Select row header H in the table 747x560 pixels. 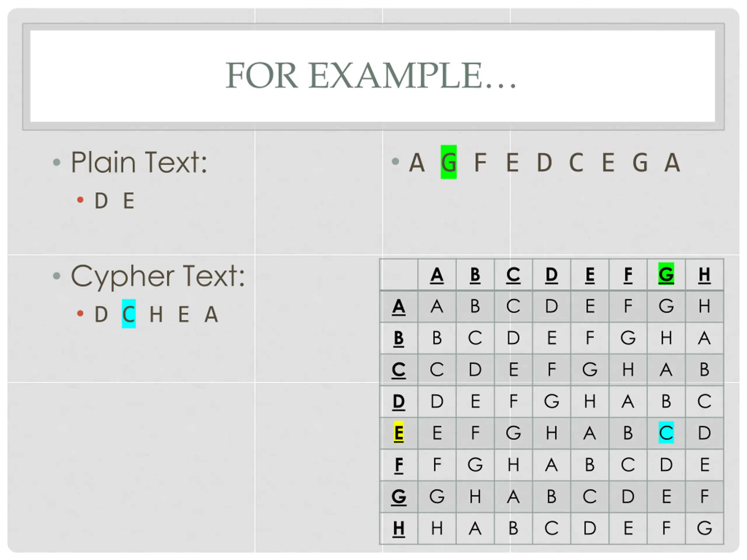pyautogui.click(x=399, y=528)
